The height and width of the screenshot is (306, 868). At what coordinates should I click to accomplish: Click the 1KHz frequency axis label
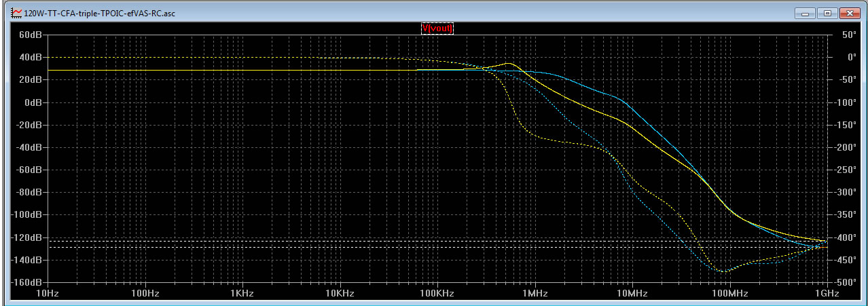pyautogui.click(x=242, y=294)
